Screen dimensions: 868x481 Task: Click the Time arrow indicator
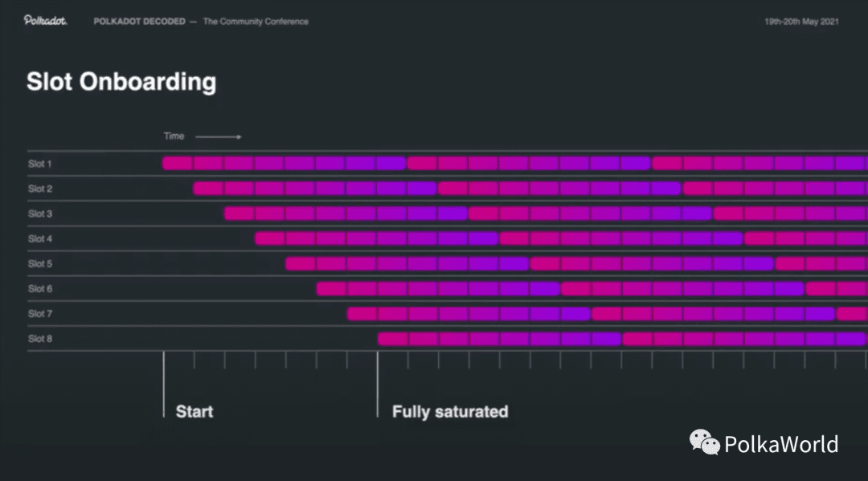point(218,137)
